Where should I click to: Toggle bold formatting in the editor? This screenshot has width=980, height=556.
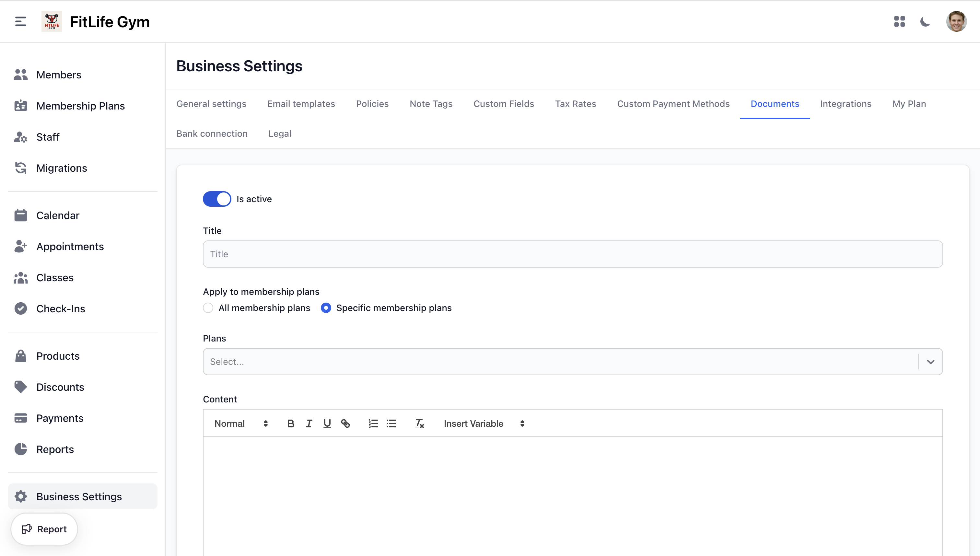pos(291,423)
